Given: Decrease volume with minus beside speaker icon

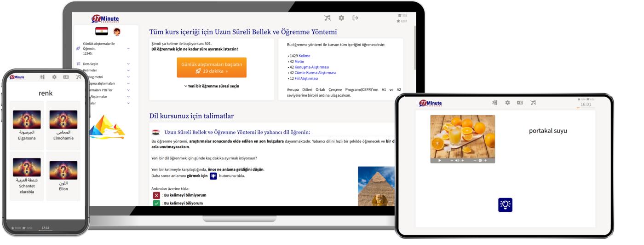Looking at the screenshot, I should click(452, 160).
